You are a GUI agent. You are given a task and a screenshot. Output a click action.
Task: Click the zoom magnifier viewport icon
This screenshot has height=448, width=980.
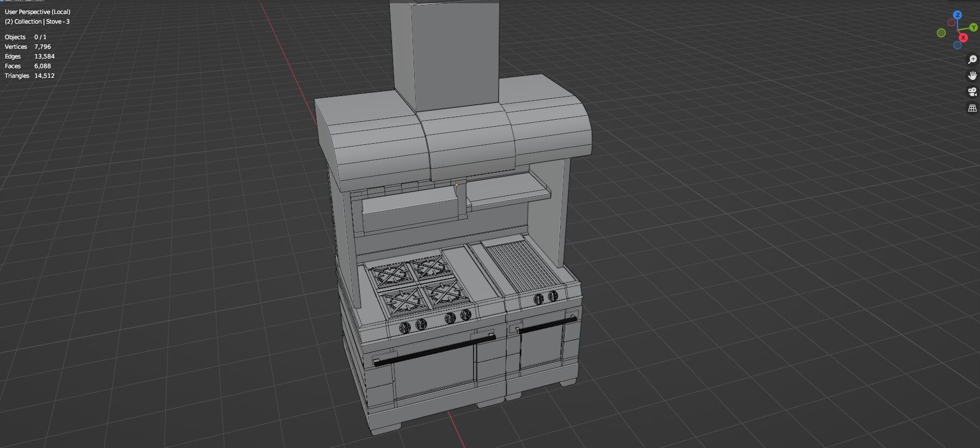point(972,60)
